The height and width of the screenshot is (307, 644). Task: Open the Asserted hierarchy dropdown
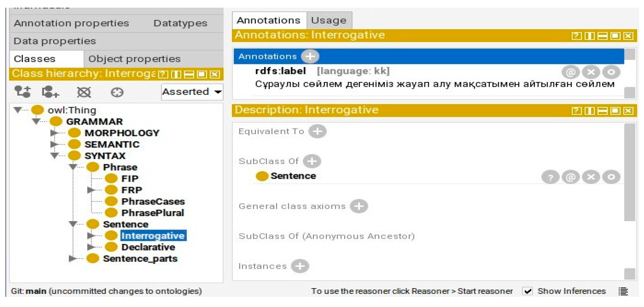click(x=192, y=92)
